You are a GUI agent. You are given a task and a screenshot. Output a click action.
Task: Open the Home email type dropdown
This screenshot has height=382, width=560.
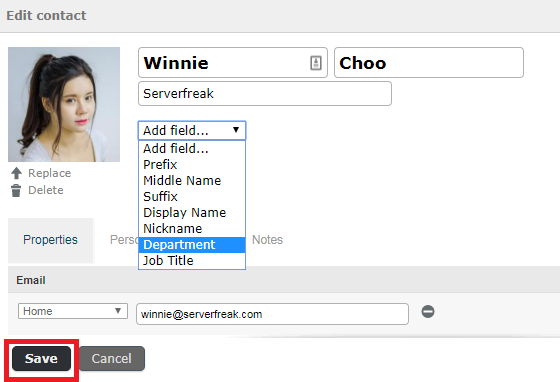click(x=73, y=311)
